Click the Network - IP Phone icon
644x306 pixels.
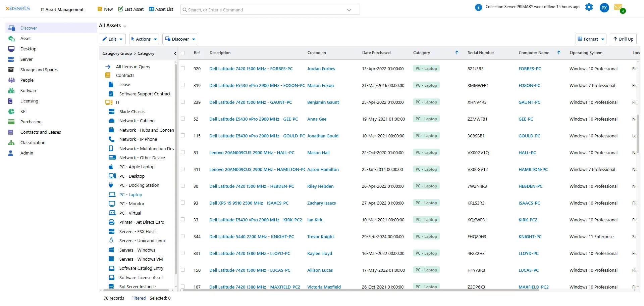click(x=111, y=139)
